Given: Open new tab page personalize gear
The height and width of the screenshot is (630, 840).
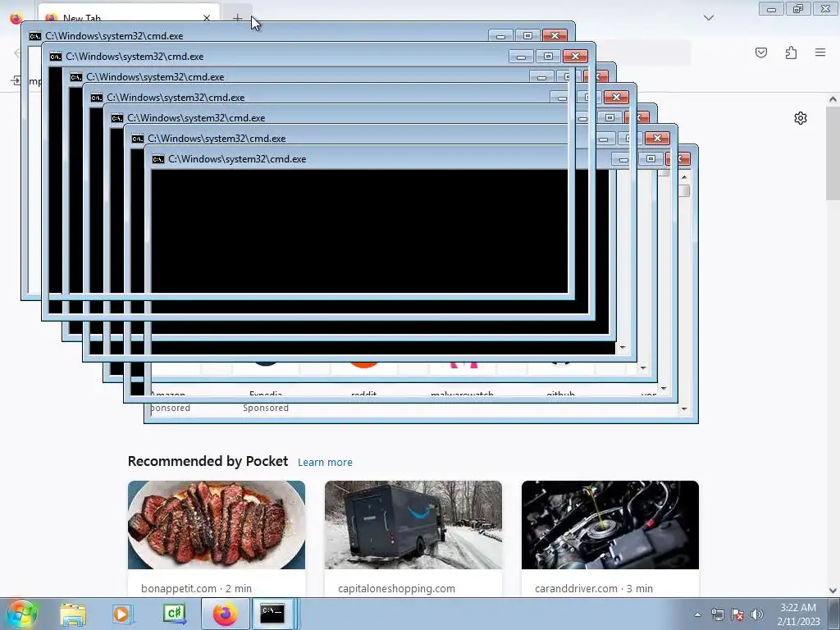Looking at the screenshot, I should (x=801, y=118).
